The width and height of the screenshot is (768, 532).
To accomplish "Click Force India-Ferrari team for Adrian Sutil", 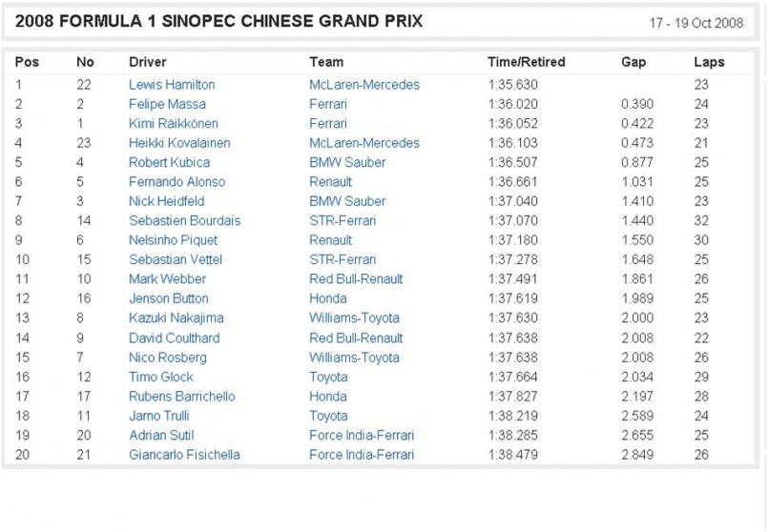I will click(362, 436).
